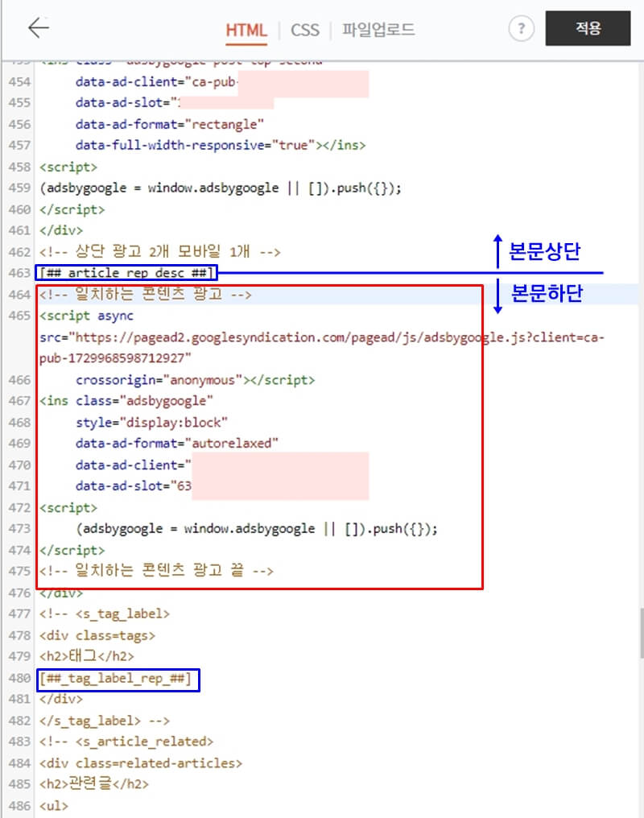Image resolution: width=644 pixels, height=818 pixels.
Task: Click the [##_tag_label_rep_##] placeholder
Action: (116, 679)
